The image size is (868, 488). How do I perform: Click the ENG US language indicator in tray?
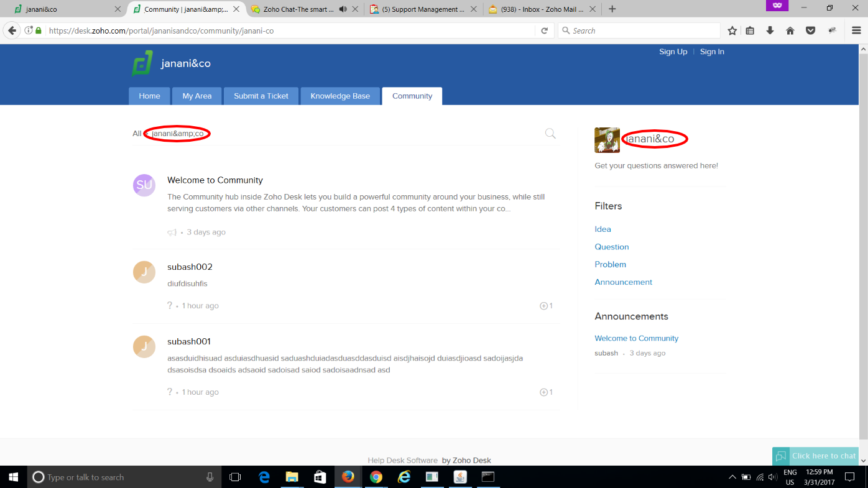coord(790,477)
